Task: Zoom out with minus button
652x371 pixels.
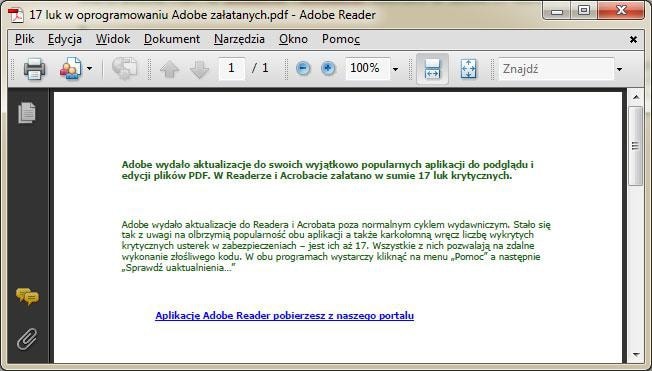Action: pyautogui.click(x=303, y=68)
